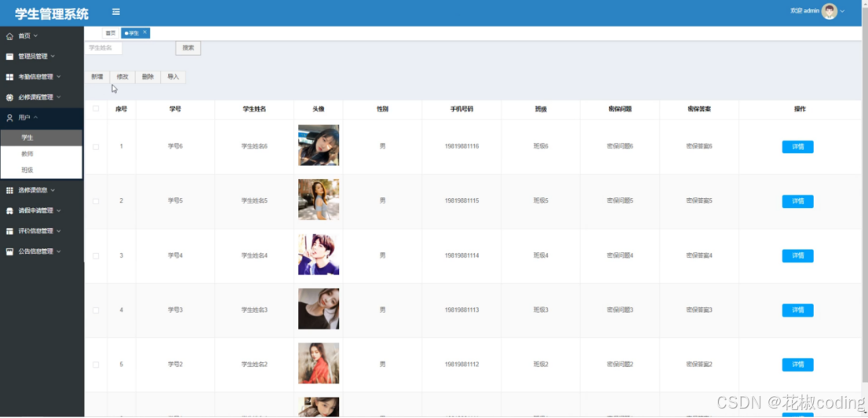Click avatar thumbnail of 学生姓名3
The image size is (868, 418).
[x=319, y=309]
